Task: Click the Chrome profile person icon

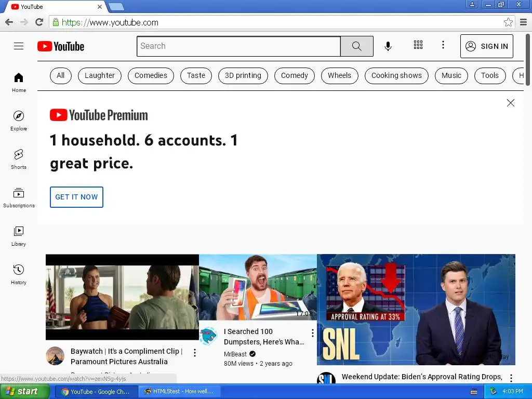Action: click(472, 4)
